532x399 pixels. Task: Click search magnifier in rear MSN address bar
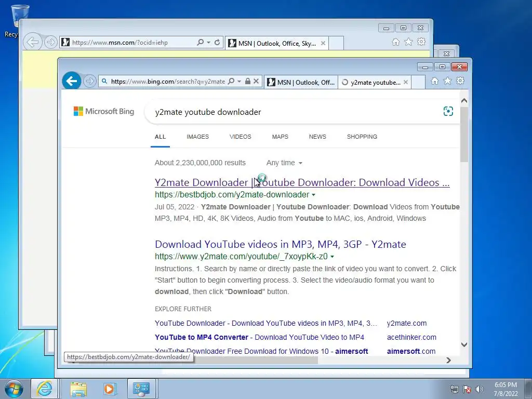click(200, 43)
